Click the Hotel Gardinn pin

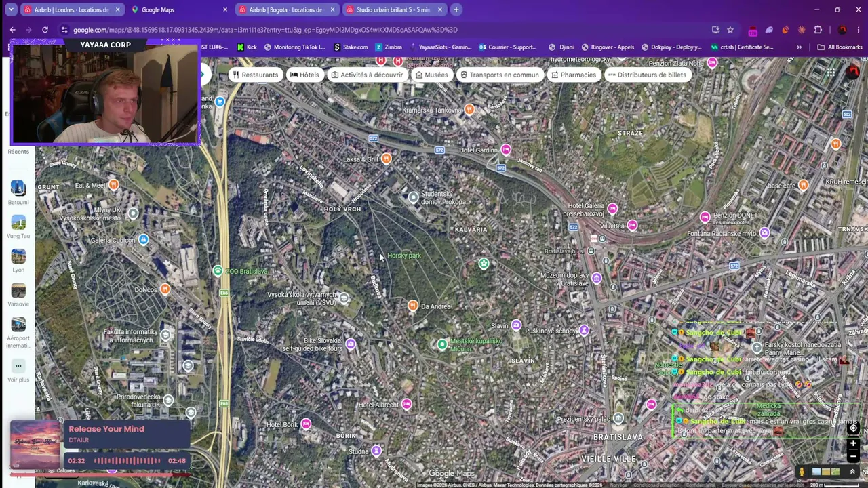tap(505, 149)
